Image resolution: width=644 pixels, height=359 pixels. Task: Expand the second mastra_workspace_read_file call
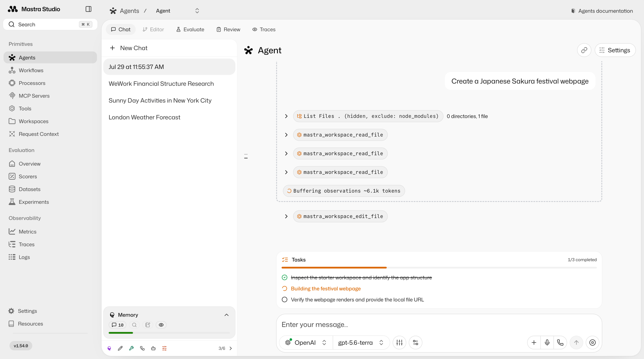point(286,154)
